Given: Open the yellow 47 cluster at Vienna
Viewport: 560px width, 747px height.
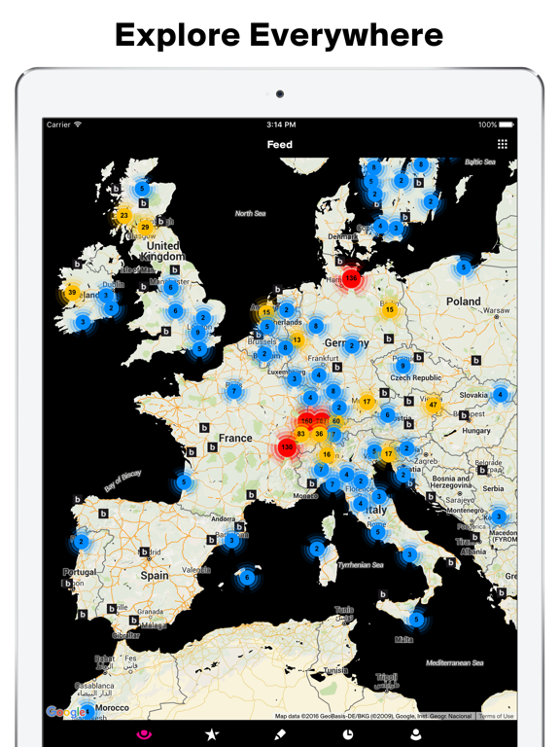Looking at the screenshot, I should coord(433,405).
